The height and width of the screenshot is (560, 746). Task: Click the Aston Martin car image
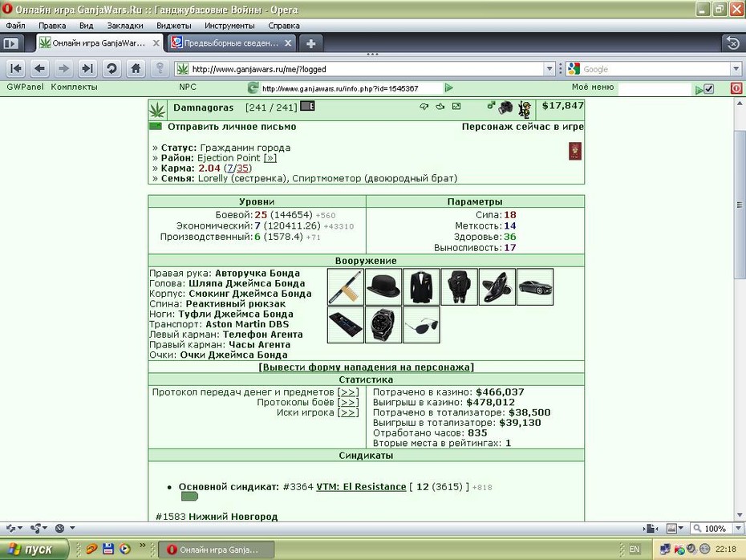535,287
